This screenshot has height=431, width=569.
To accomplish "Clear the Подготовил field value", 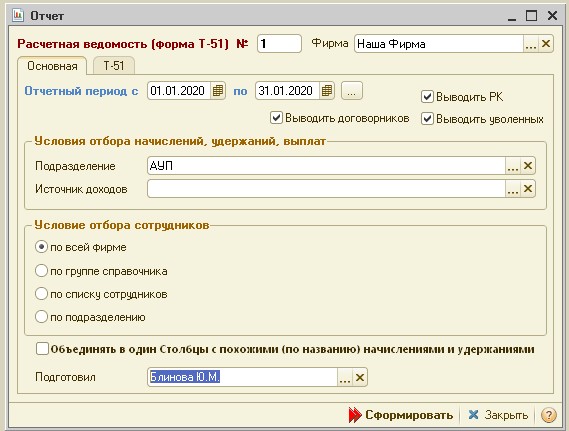I will click(360, 377).
